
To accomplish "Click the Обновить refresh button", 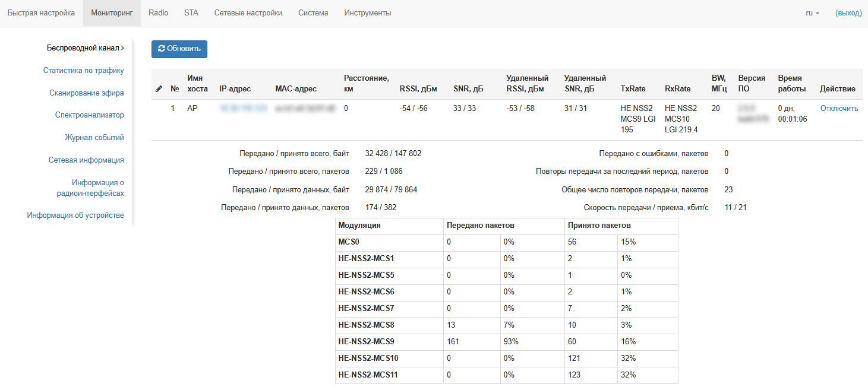I will [x=179, y=49].
